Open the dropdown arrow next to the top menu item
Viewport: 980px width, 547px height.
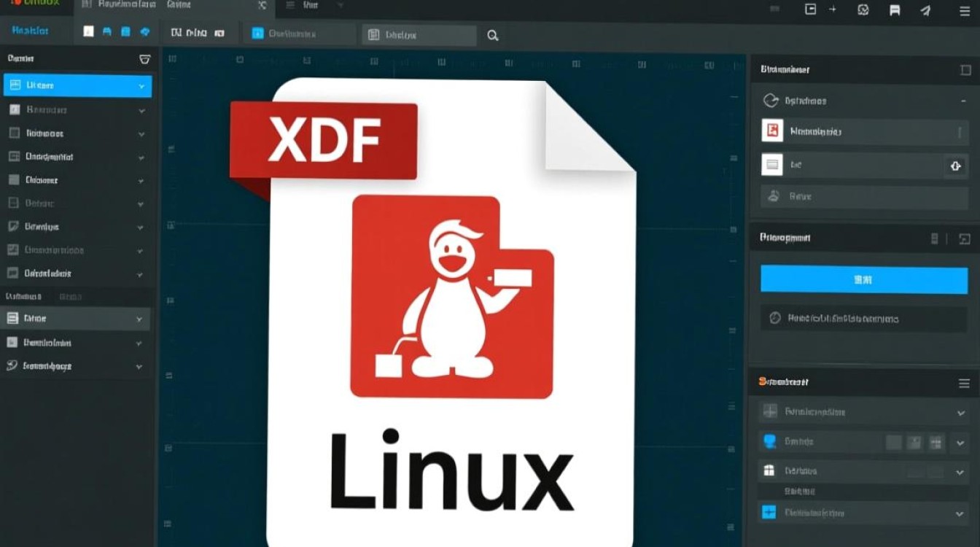pos(340,5)
